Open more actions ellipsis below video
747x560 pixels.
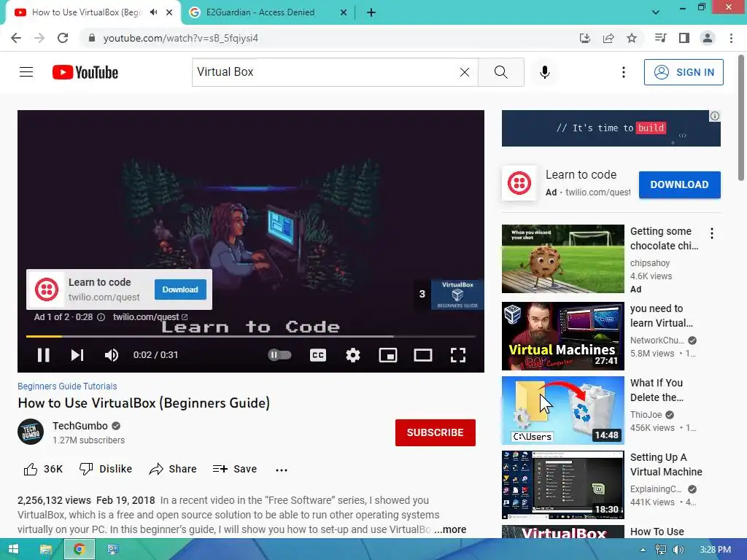pos(282,470)
